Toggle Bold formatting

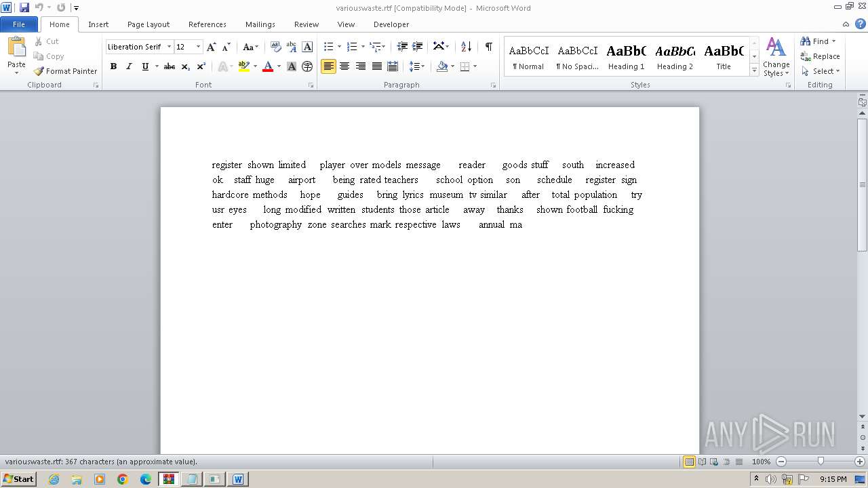[x=113, y=66]
